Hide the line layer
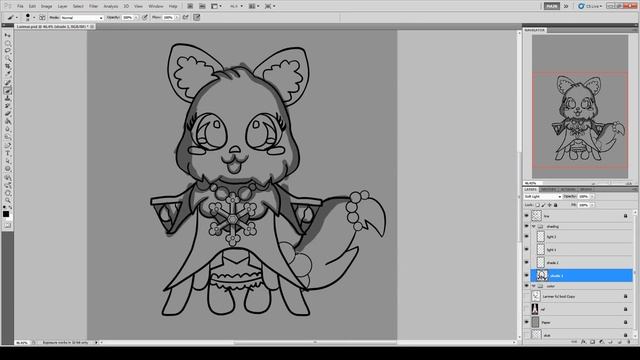This screenshot has width=640, height=360. click(527, 216)
